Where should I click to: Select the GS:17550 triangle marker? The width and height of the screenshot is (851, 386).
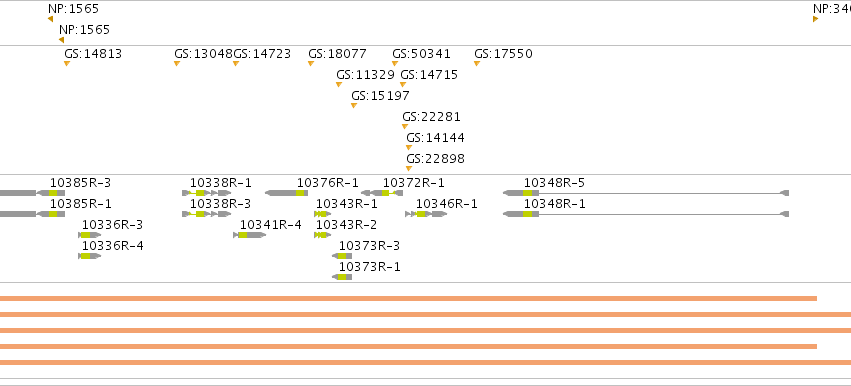[x=477, y=64]
